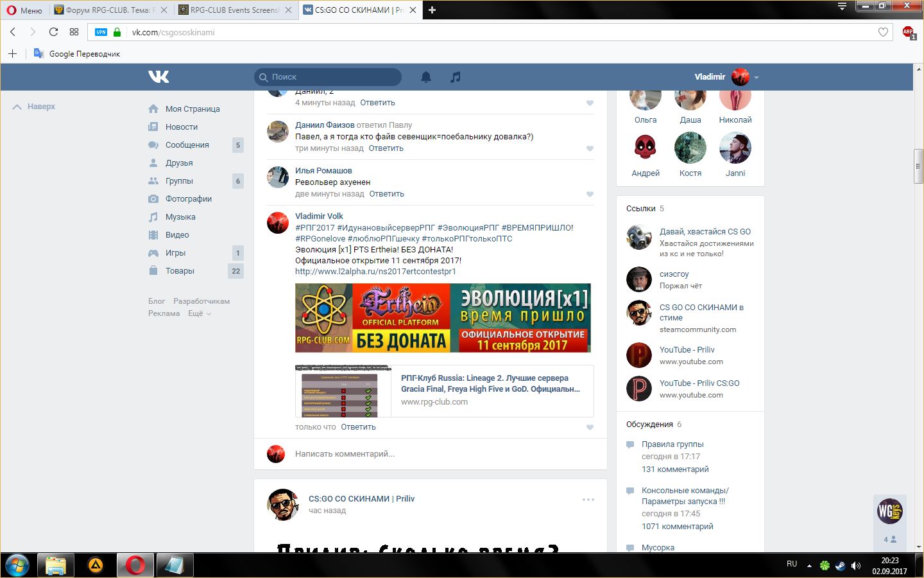Screen dimensions: 924x578
Task: Open Сообщения in sidebar
Action: point(187,145)
